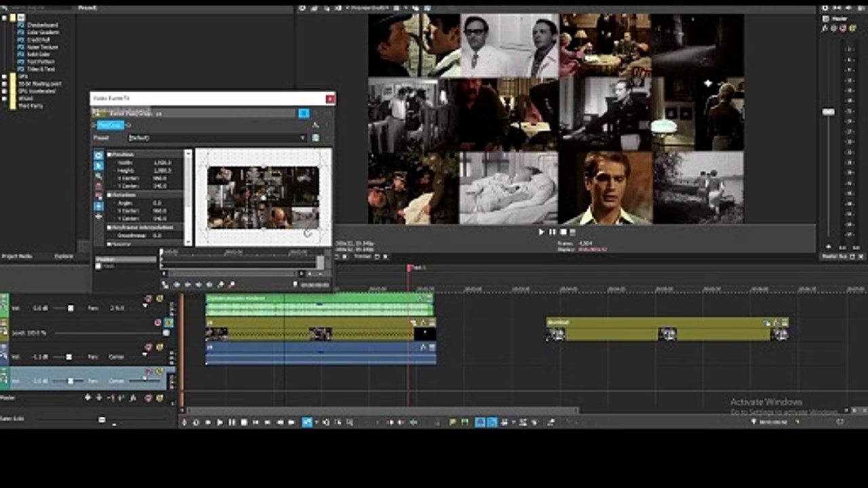This screenshot has width=868, height=488.
Task: Create a keyframe in Pan/Crop
Action: click(220, 285)
